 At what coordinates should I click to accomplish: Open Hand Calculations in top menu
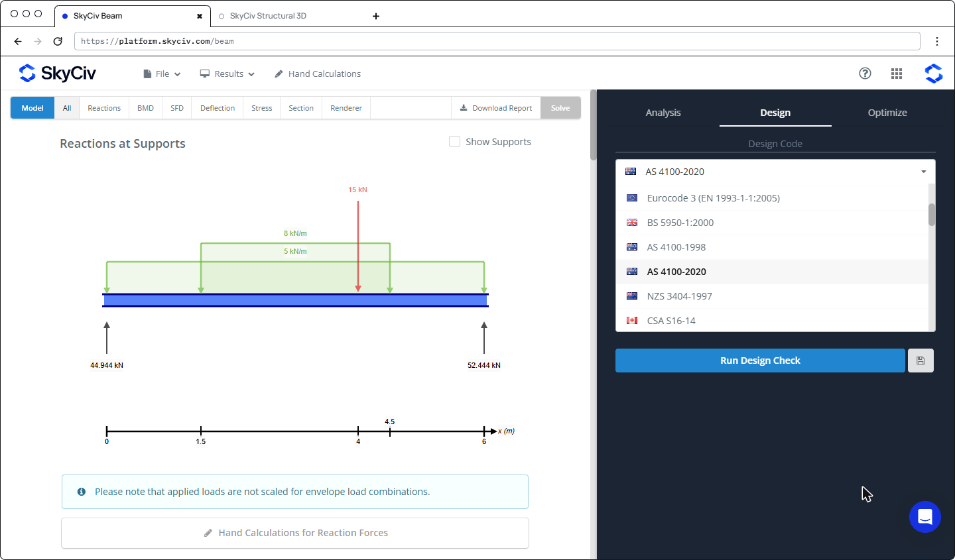tap(318, 74)
